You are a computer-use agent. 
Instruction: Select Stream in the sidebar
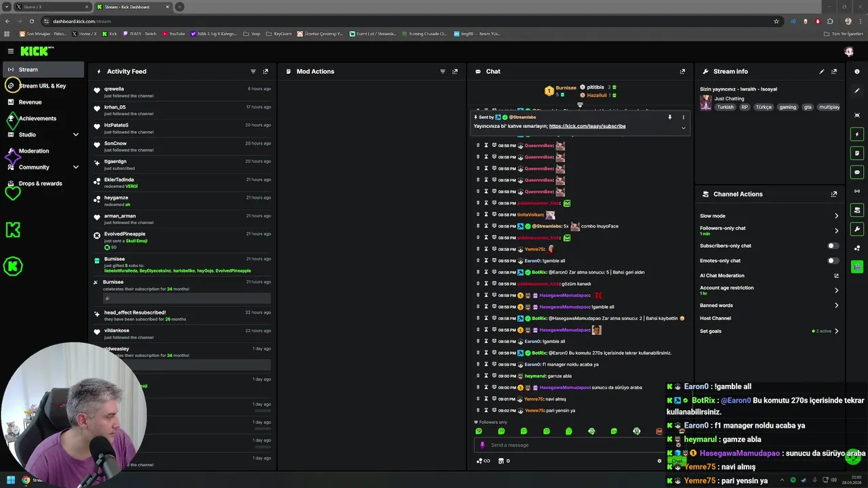(x=42, y=70)
